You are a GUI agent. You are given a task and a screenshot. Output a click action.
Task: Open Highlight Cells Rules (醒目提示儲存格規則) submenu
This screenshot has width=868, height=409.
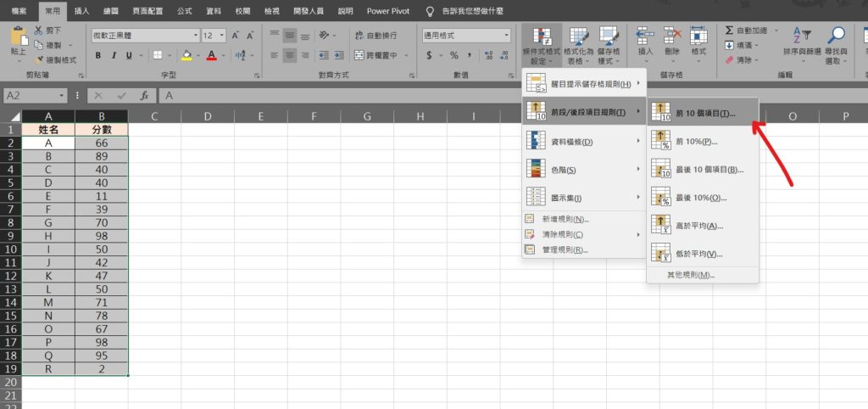coord(584,84)
